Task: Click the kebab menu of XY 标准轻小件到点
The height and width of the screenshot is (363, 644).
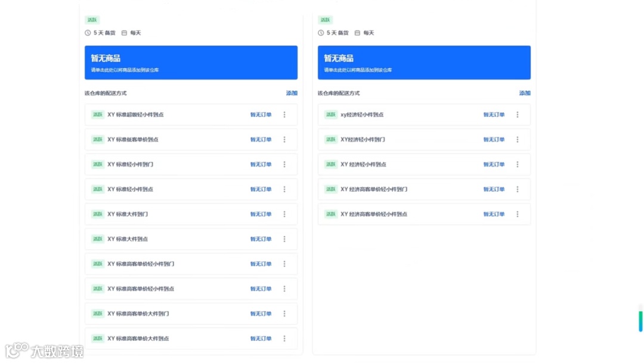Action: tap(284, 189)
